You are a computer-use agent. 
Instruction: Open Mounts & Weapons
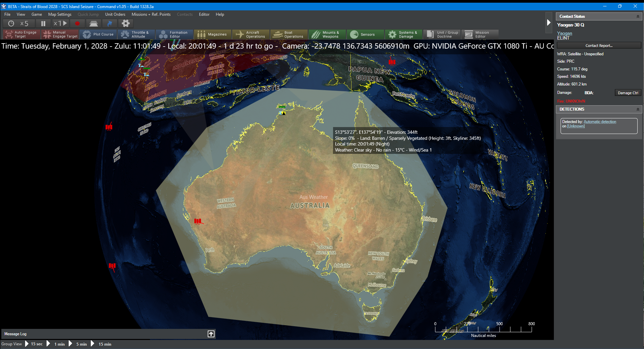pos(327,34)
